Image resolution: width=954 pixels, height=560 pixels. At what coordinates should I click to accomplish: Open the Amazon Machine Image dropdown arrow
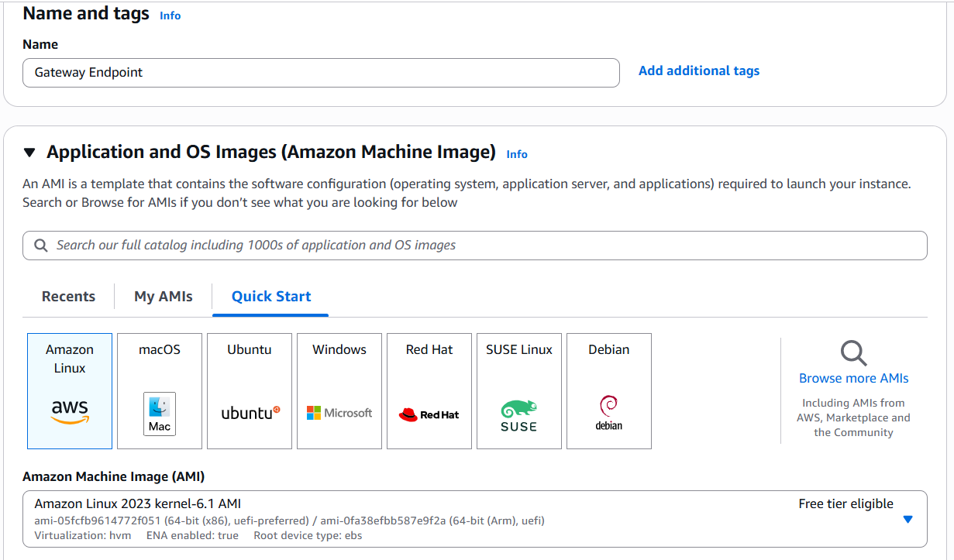click(908, 519)
